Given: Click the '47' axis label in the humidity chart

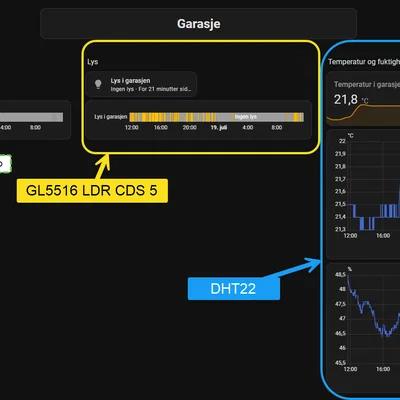Looking at the screenshot, I should 342,319.
